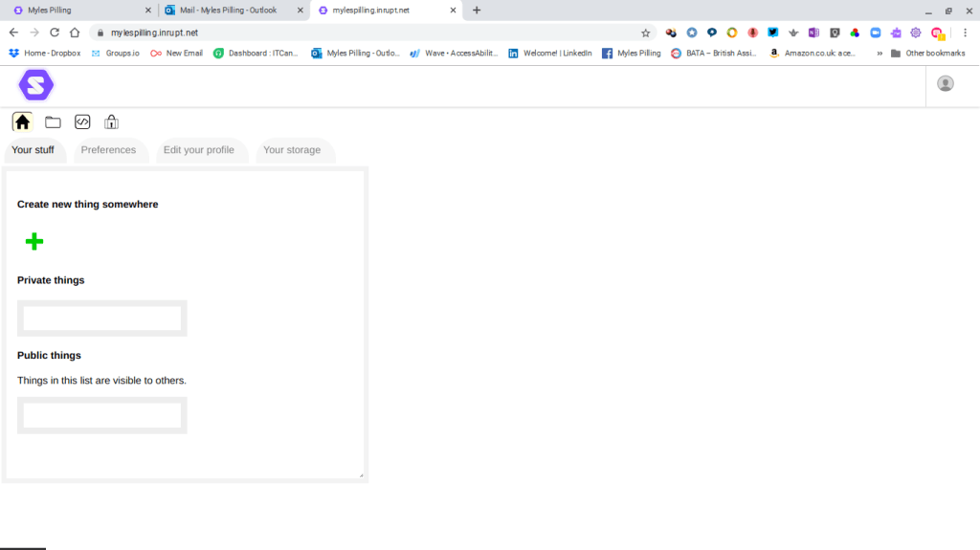980x550 pixels.
Task: Click the Private things input box
Action: coord(102,319)
